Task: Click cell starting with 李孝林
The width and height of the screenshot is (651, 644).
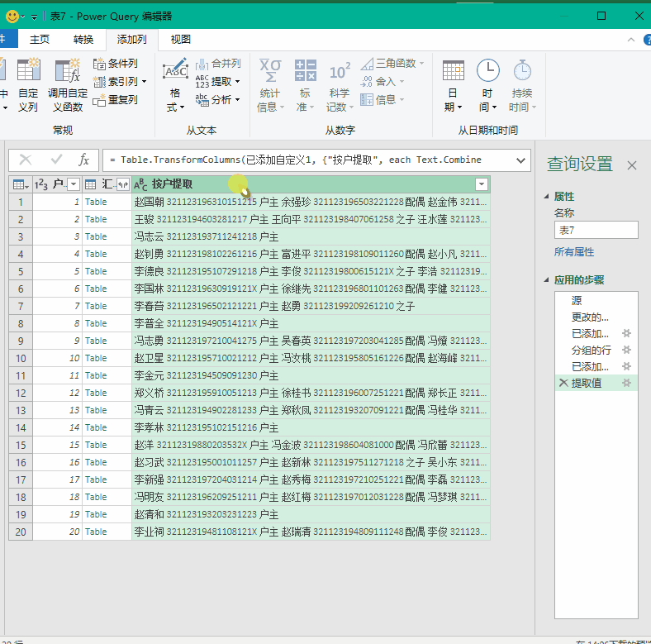Action: [311, 427]
